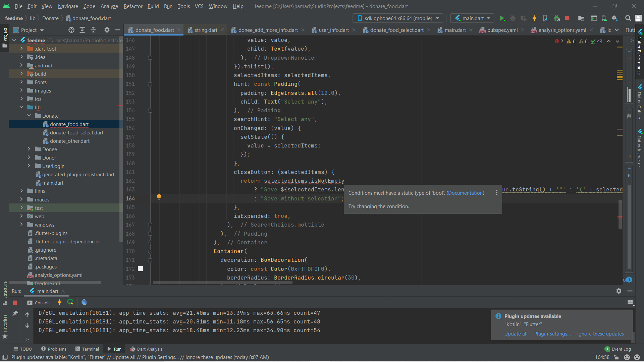The width and height of the screenshot is (644, 362).
Task: Click the user account avatar icon
Action: point(638,18)
